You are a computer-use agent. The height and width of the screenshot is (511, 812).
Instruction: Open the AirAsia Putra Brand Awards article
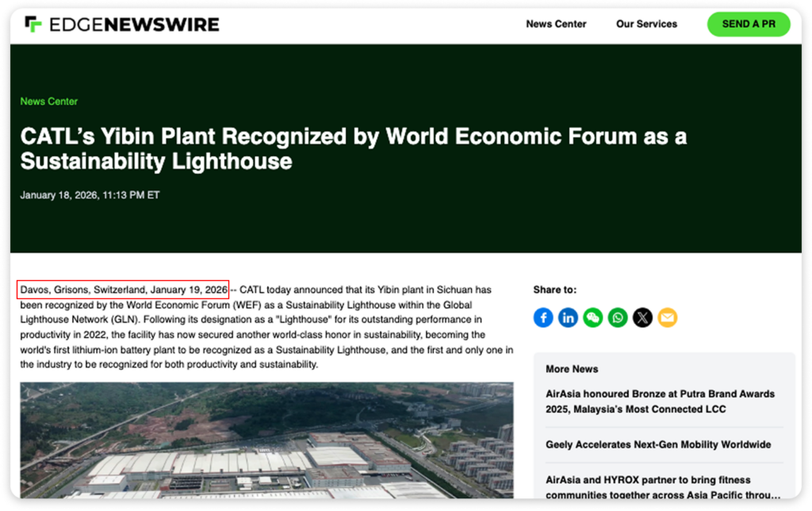point(660,402)
